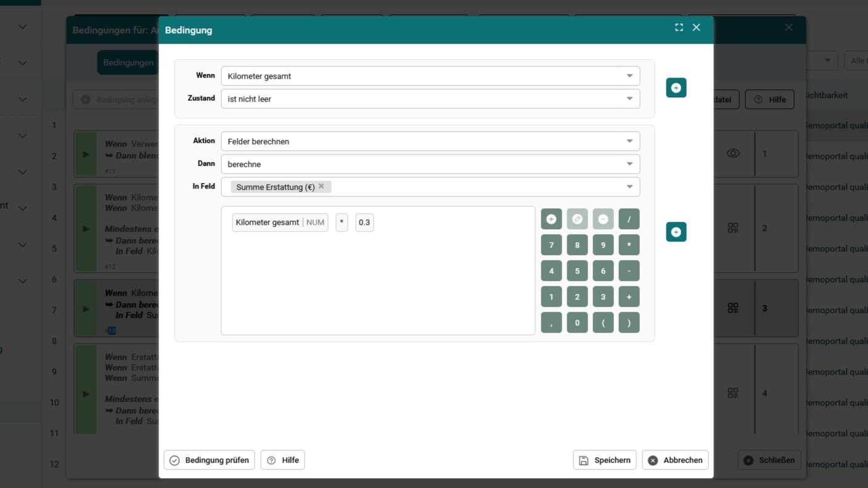Tap keypad digit 5
Screen dimensions: 868x488
point(577,270)
